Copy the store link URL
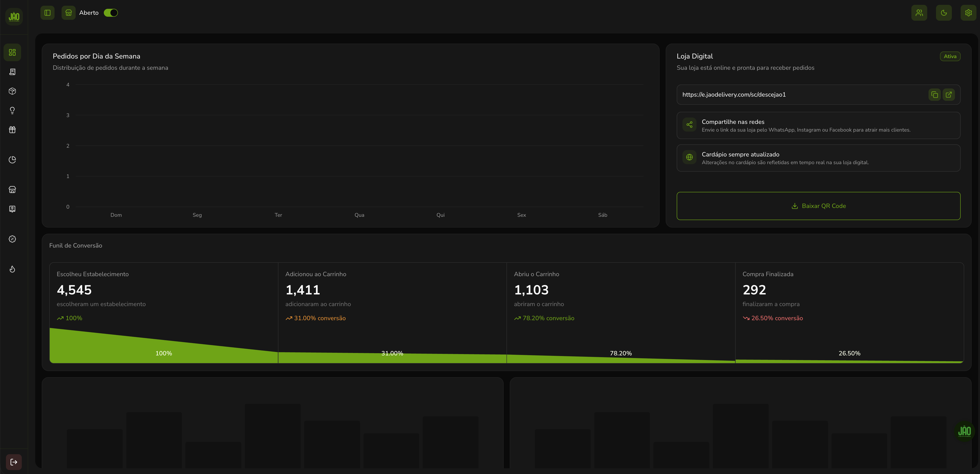This screenshot has width=980, height=474. coord(934,95)
